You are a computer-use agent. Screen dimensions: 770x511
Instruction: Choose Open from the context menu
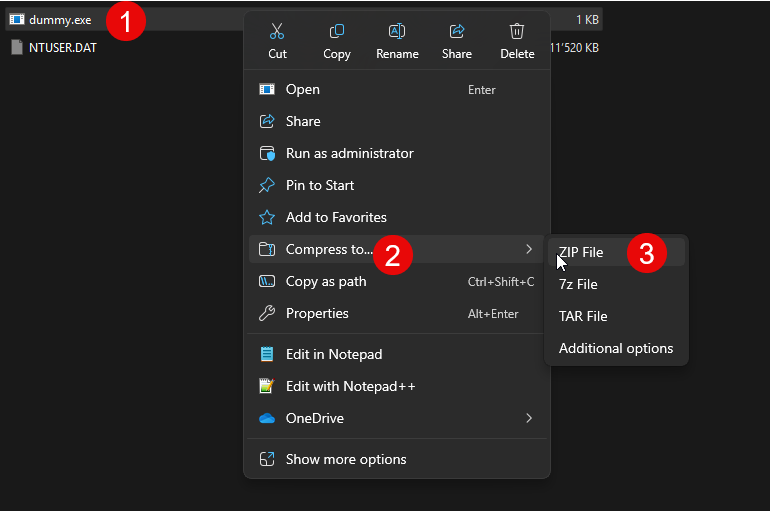[x=302, y=89]
